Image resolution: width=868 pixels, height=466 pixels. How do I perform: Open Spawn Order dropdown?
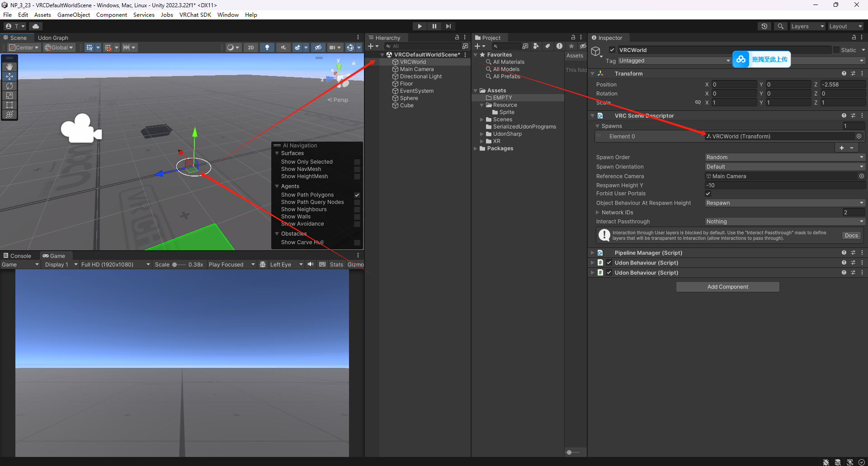tap(785, 157)
